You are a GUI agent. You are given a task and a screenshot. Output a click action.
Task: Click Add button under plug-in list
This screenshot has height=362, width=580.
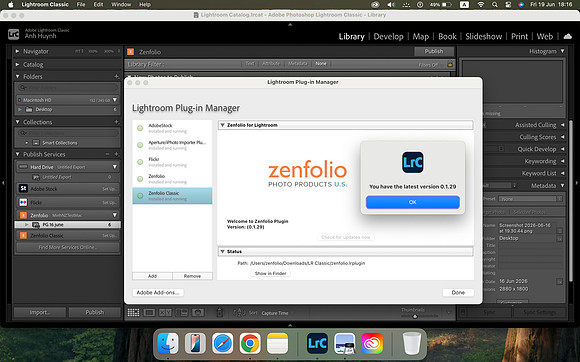click(x=152, y=276)
